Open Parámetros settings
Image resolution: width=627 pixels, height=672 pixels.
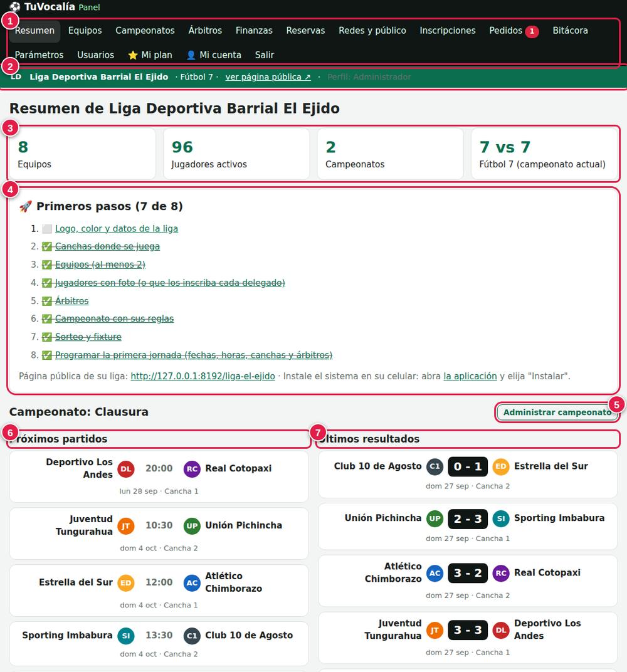point(39,55)
